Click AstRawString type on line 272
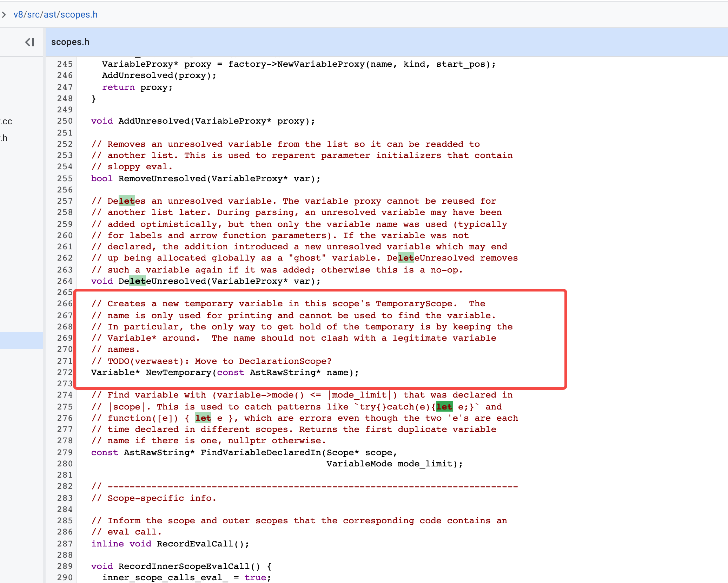The width and height of the screenshot is (728, 583). click(283, 372)
